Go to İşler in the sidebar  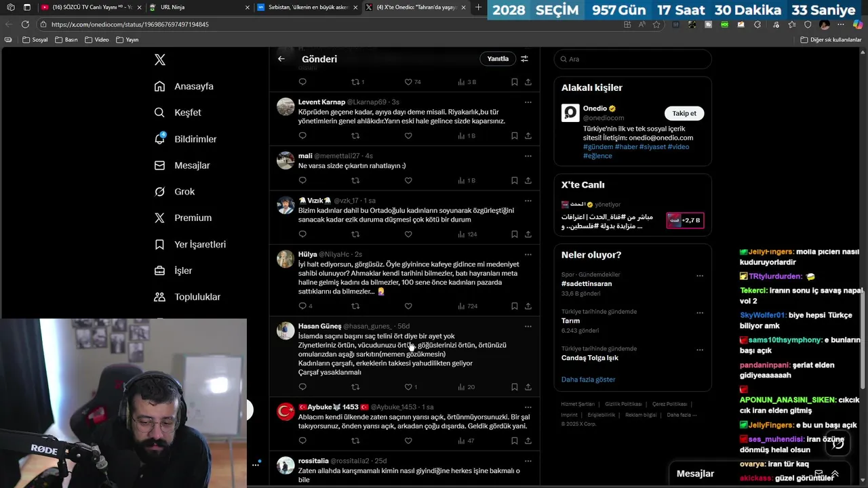(173, 270)
